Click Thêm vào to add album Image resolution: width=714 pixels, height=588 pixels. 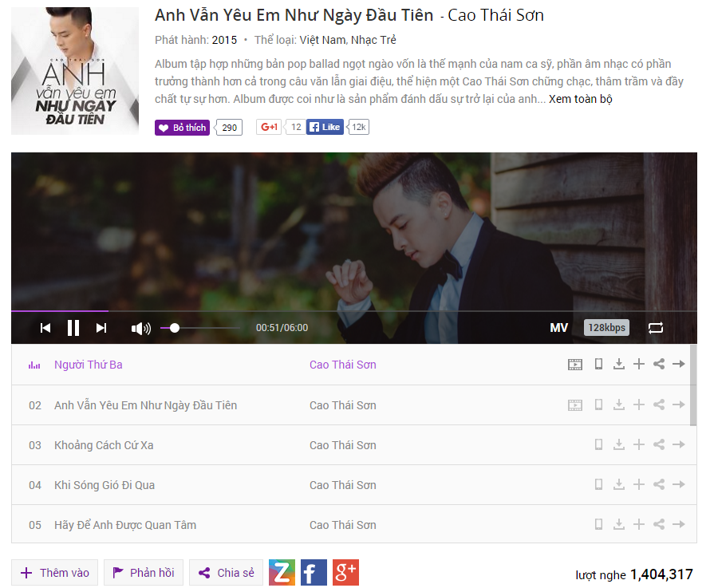point(54,573)
